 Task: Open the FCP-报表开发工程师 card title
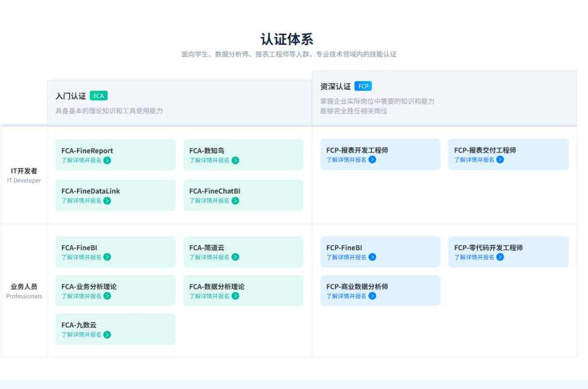tap(357, 150)
